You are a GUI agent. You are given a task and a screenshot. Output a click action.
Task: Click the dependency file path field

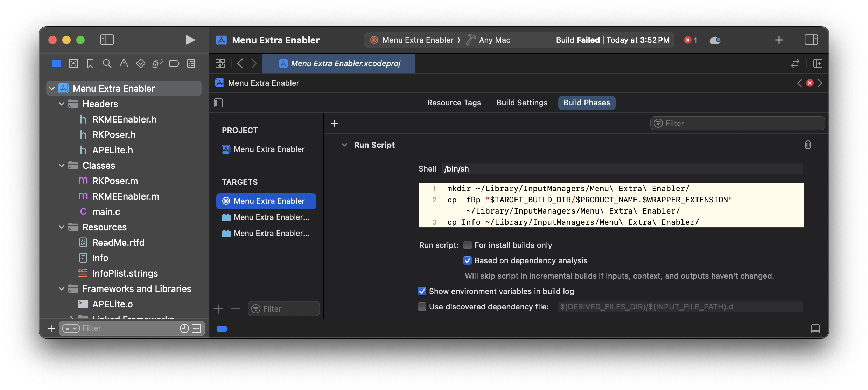point(680,307)
